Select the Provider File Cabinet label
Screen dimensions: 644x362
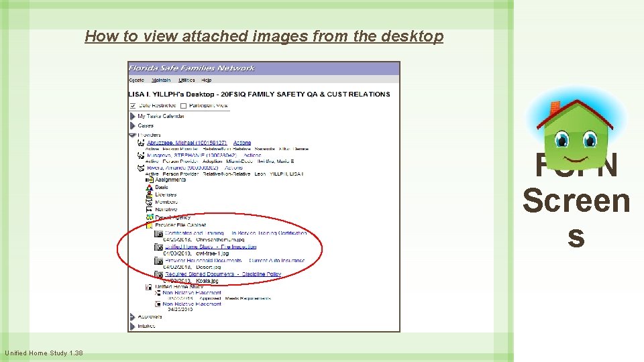pos(180,225)
